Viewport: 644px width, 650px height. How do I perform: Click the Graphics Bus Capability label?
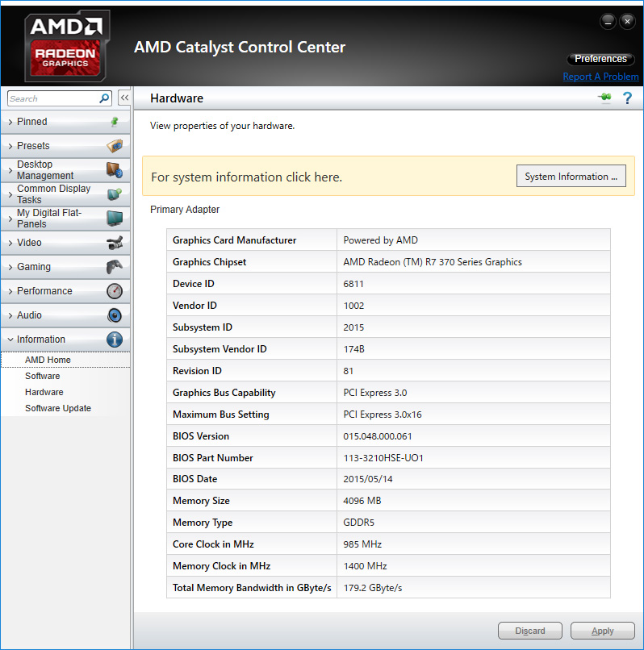(x=224, y=393)
